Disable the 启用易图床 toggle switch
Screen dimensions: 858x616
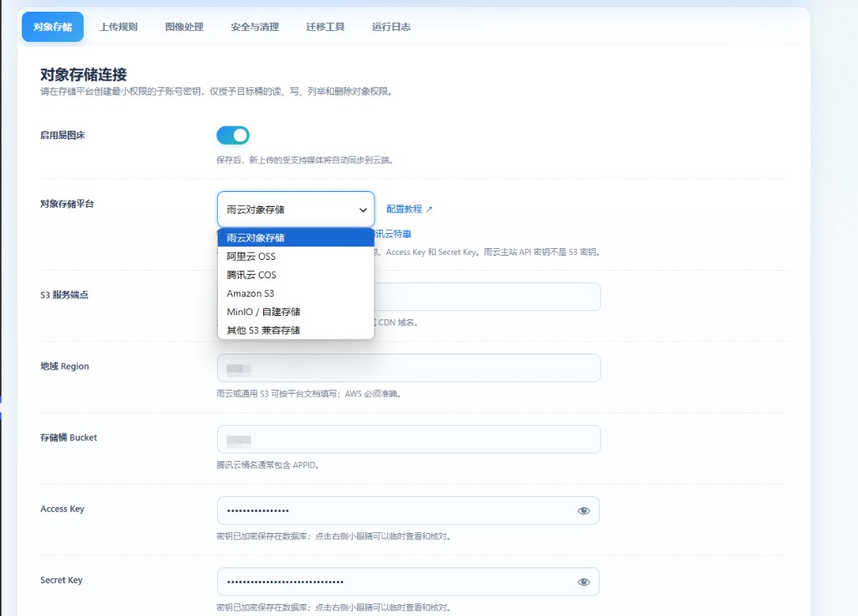[x=233, y=135]
